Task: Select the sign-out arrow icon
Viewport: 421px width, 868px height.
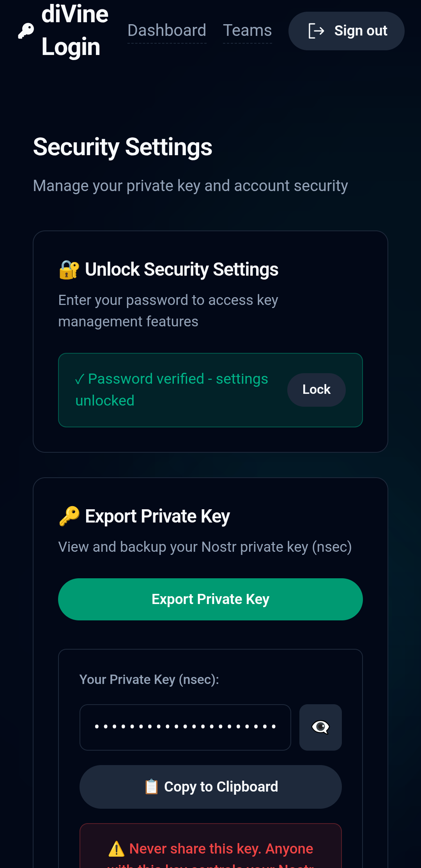Action: coord(317,31)
